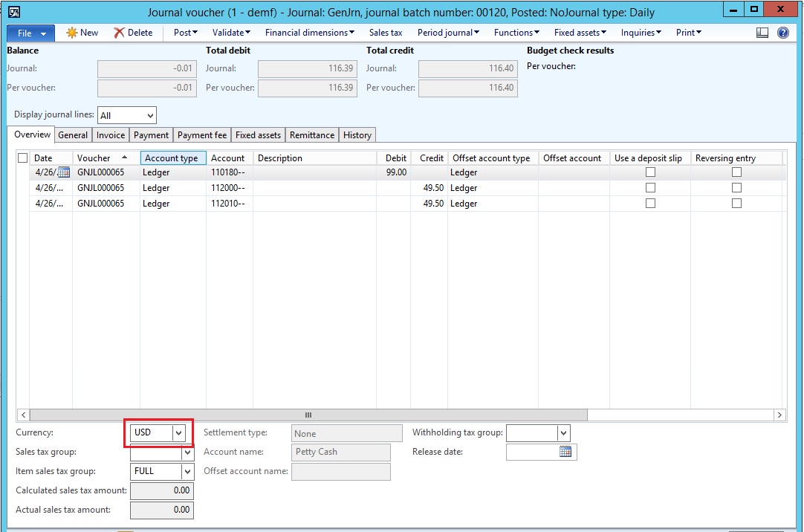Expand the Item sales tax group dropdown
Viewport: 804px width, 532px height.
pos(187,471)
